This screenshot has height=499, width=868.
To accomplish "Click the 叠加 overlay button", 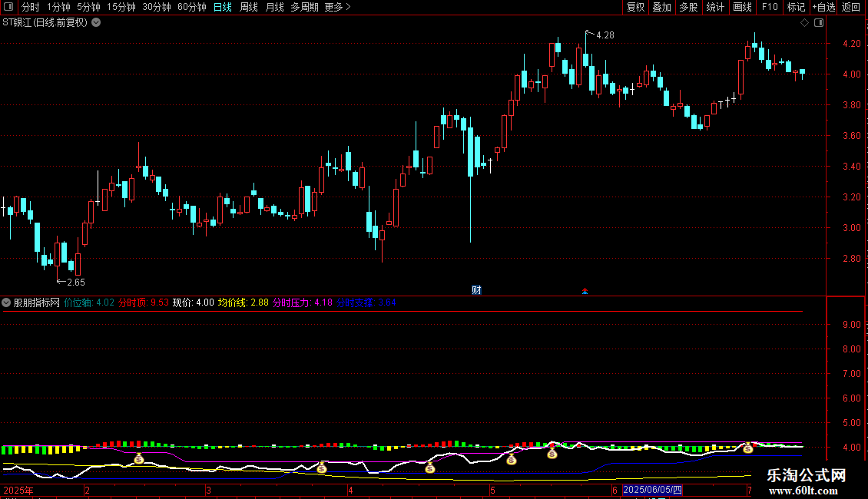I will 661,7.
